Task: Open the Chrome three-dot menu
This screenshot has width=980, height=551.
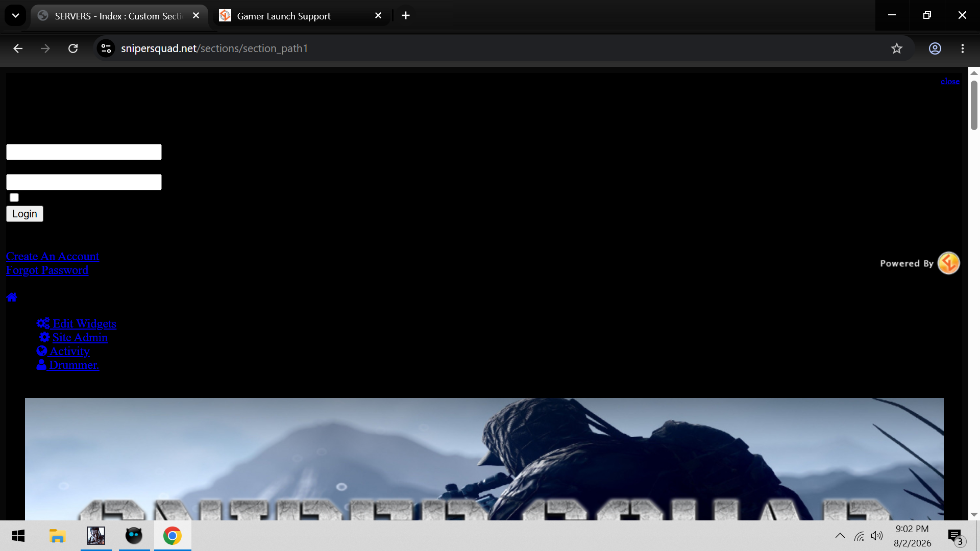Action: (963, 48)
